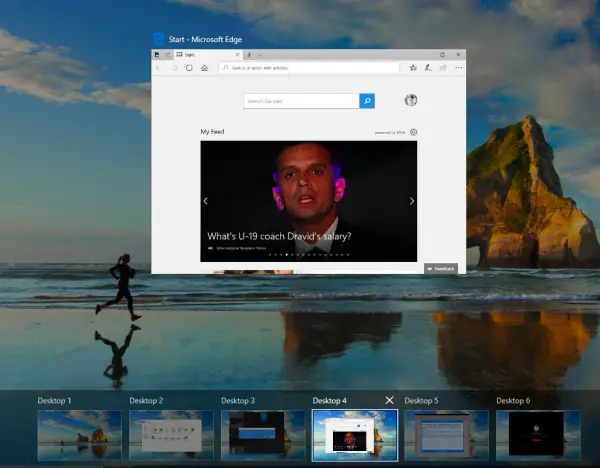The height and width of the screenshot is (468, 600).
Task: Click the Desktop 3 label
Action: pos(238,401)
